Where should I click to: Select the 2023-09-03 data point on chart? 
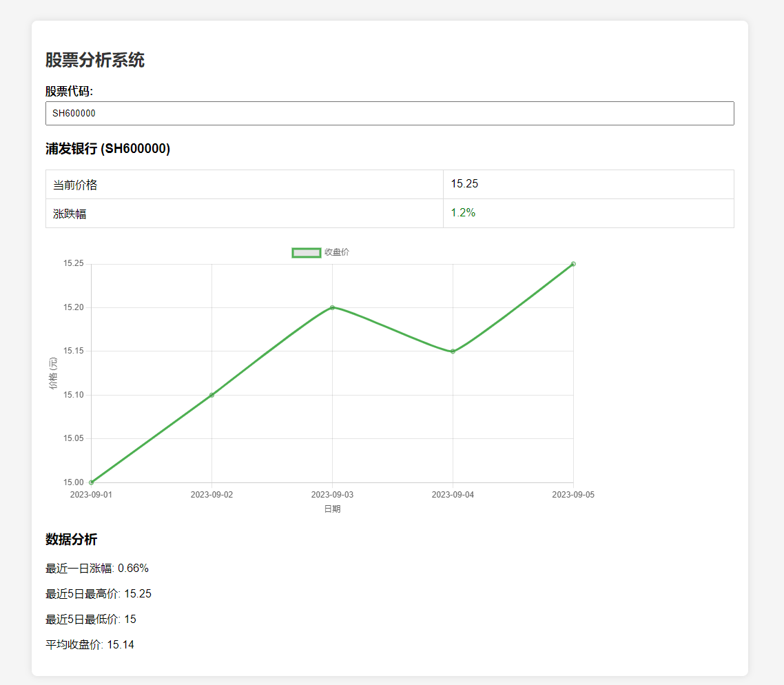(x=333, y=307)
